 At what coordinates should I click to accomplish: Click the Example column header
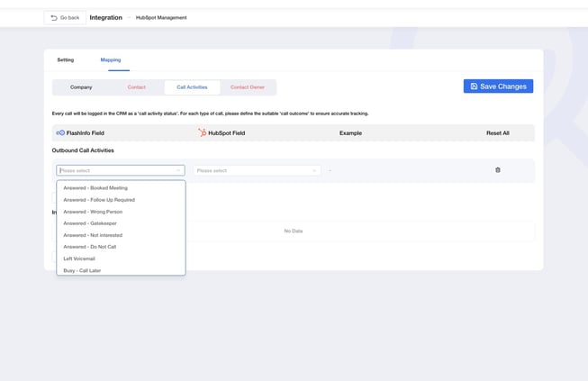pos(350,133)
